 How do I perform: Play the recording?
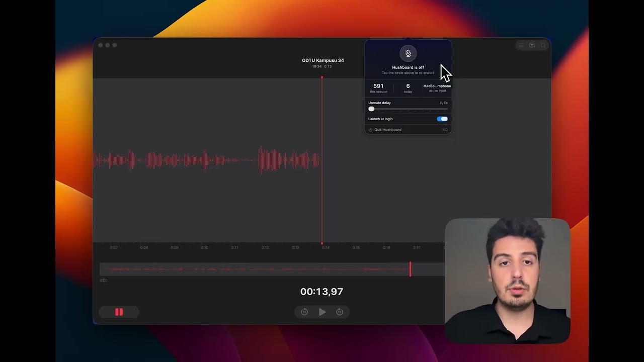tap(322, 312)
